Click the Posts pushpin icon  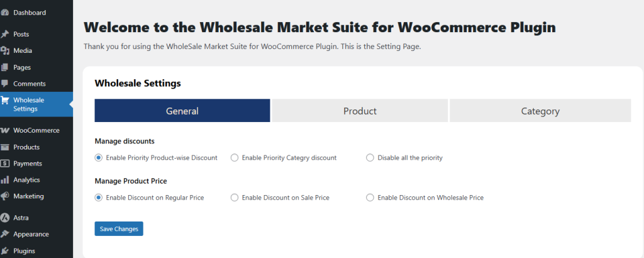point(5,34)
